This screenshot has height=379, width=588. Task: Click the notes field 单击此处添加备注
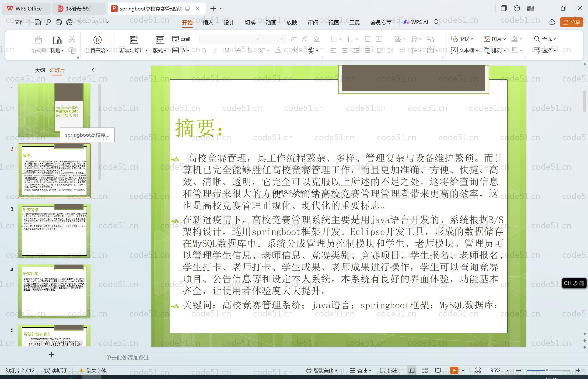click(128, 358)
